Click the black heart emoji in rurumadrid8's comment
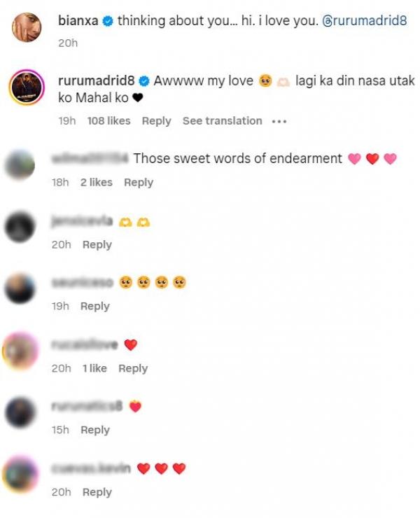The width and height of the screenshot is (420, 518). 137,98
